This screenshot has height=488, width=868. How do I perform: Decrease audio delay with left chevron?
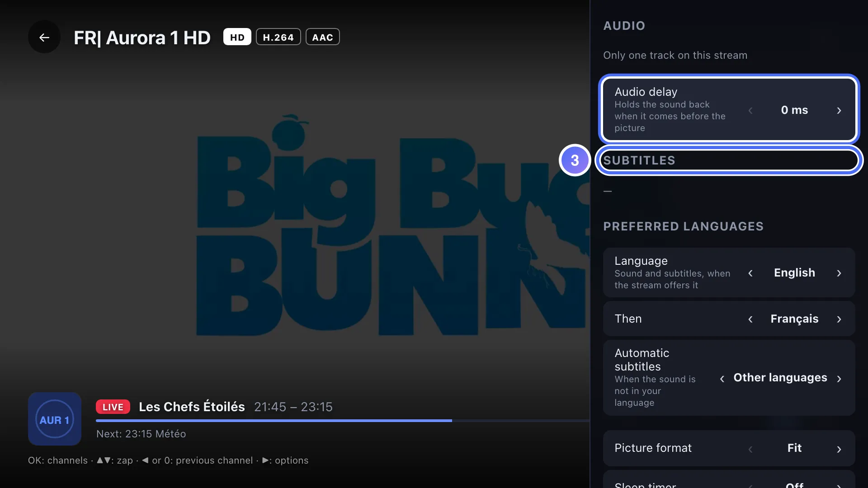pos(750,111)
